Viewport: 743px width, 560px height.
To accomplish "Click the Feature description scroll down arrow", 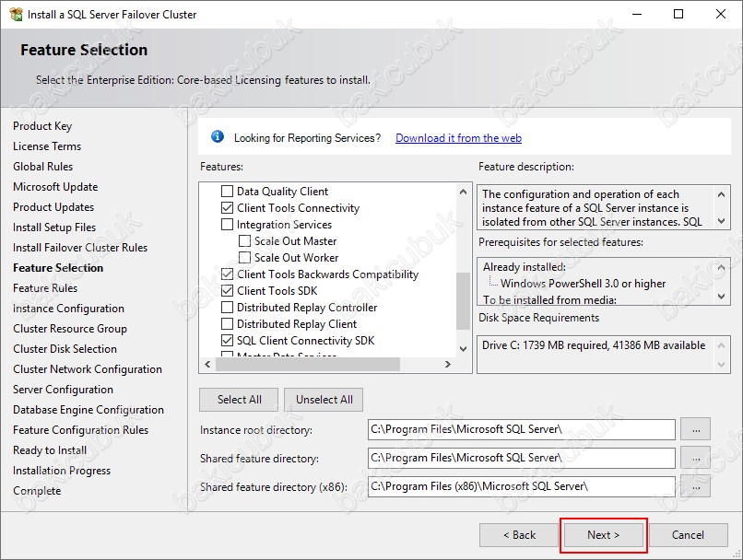I will [721, 221].
